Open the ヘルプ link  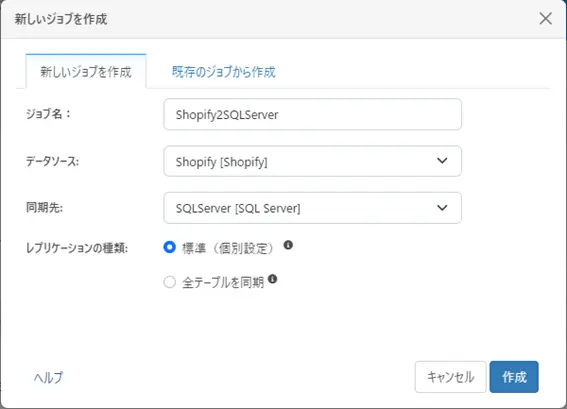[x=48, y=377]
